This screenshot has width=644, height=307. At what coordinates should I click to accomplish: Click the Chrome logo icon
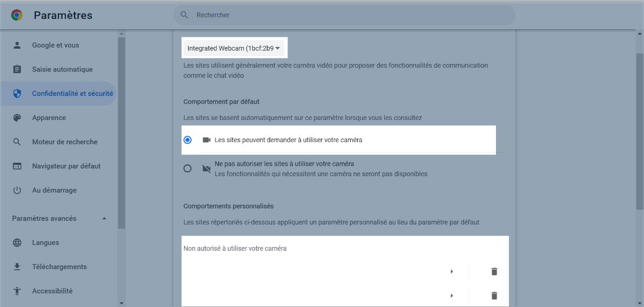(x=17, y=15)
